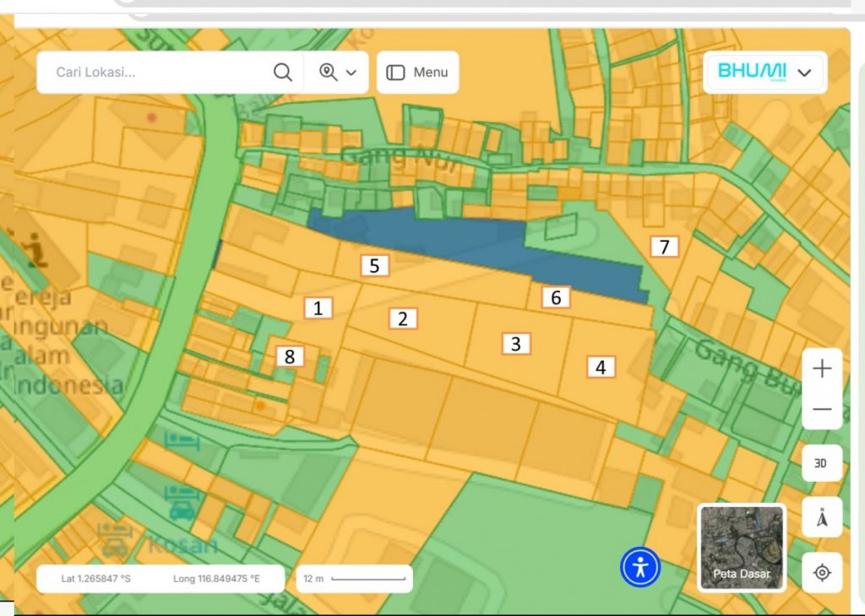Viewport: 865px width, 616px height.
Task: Locate my position with crosshair icon
Action: 821,573
